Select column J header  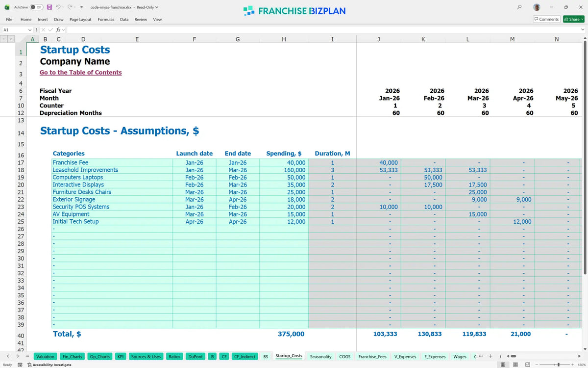pyautogui.click(x=379, y=39)
